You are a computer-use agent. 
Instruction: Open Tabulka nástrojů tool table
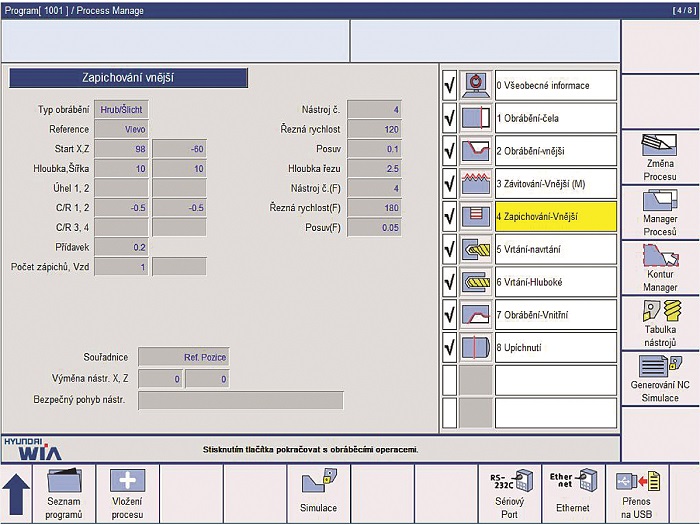pyautogui.click(x=660, y=323)
